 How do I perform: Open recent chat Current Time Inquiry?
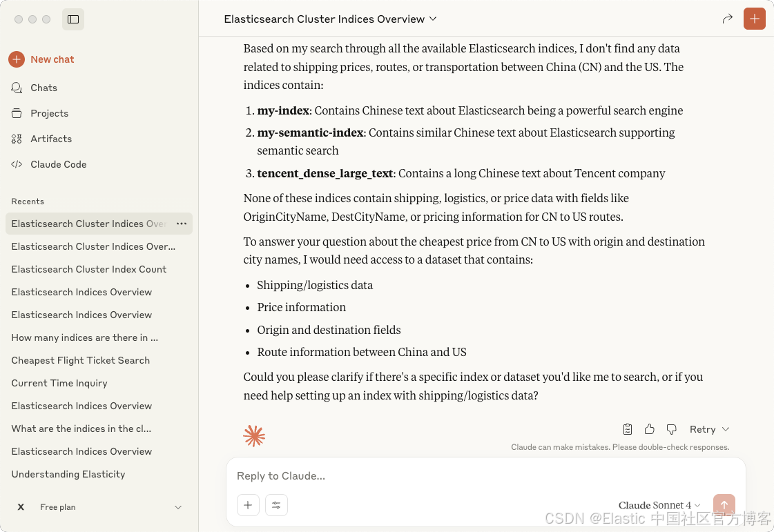(59, 383)
